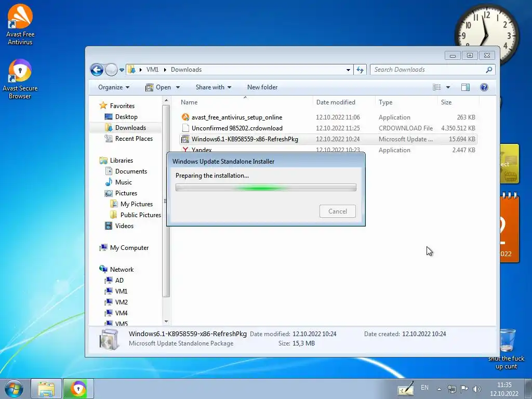This screenshot has height=399, width=532.
Task: Open the Documents library
Action: click(x=126, y=171)
